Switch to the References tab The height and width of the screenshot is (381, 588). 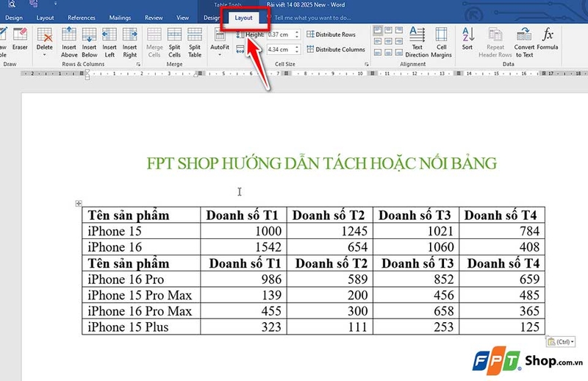(x=82, y=18)
